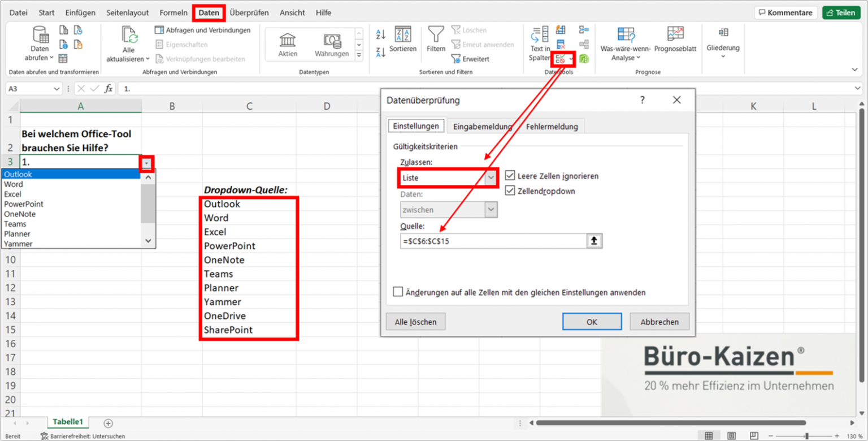Open the cell A3 dropdown arrow

[147, 163]
